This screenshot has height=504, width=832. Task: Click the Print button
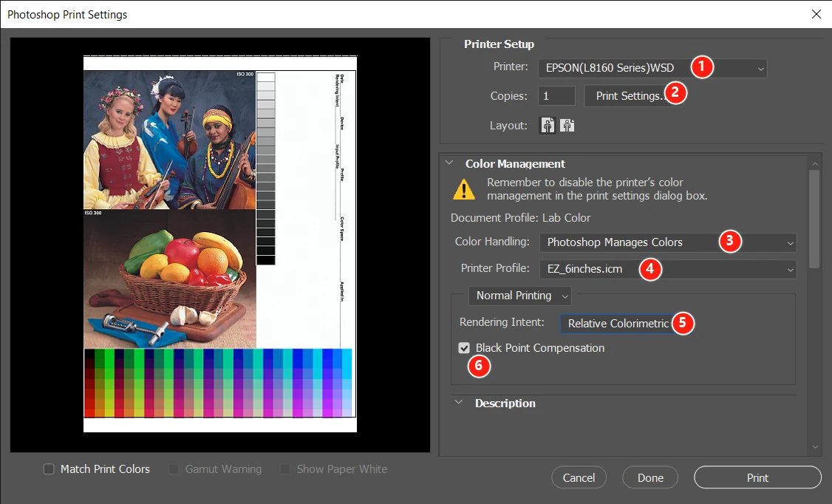(x=757, y=477)
